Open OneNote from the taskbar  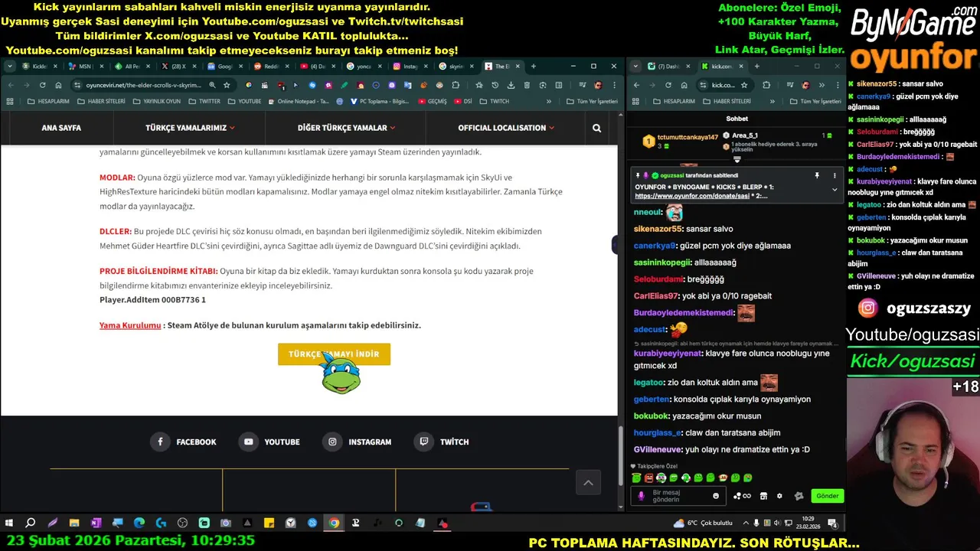[x=96, y=523]
